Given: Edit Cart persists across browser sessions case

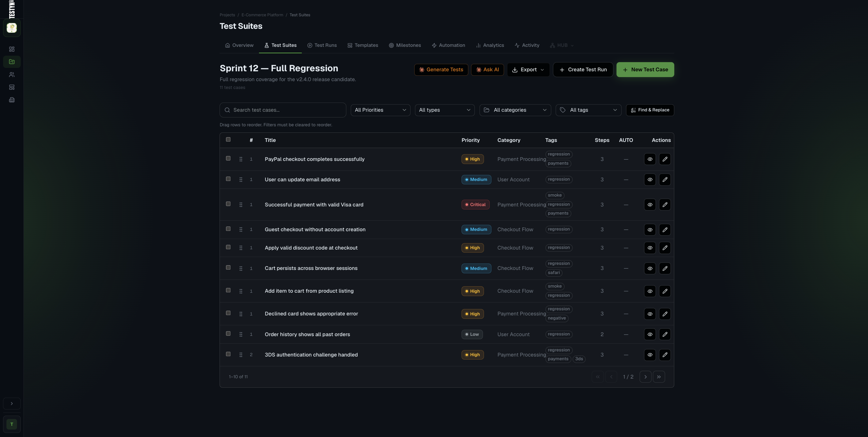Looking at the screenshot, I should (665, 269).
